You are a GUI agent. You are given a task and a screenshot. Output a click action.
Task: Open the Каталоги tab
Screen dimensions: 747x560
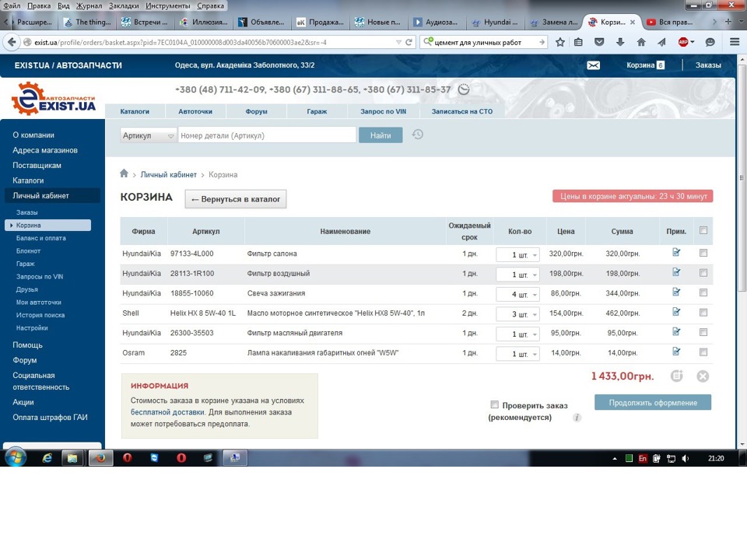135,111
